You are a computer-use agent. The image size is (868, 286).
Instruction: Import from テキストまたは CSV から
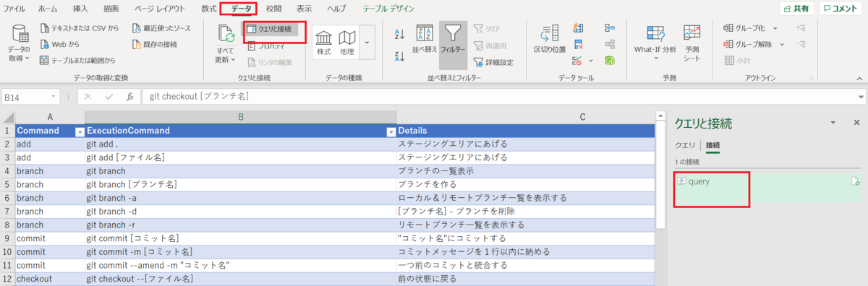80,28
